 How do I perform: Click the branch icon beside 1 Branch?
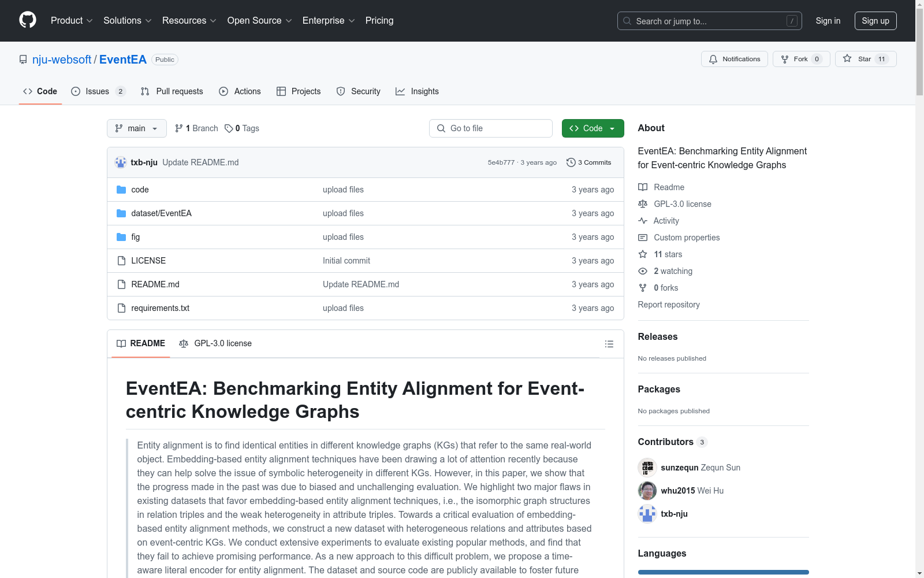[179, 128]
